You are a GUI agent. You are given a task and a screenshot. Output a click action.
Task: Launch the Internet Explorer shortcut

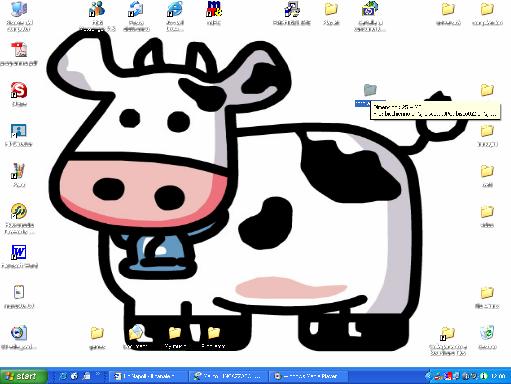175,9
